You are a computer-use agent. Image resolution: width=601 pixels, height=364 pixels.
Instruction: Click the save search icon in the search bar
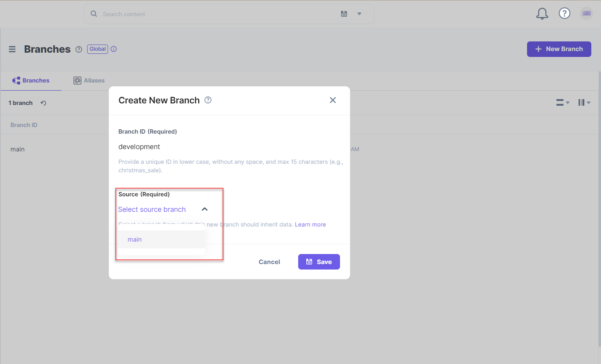click(x=344, y=14)
